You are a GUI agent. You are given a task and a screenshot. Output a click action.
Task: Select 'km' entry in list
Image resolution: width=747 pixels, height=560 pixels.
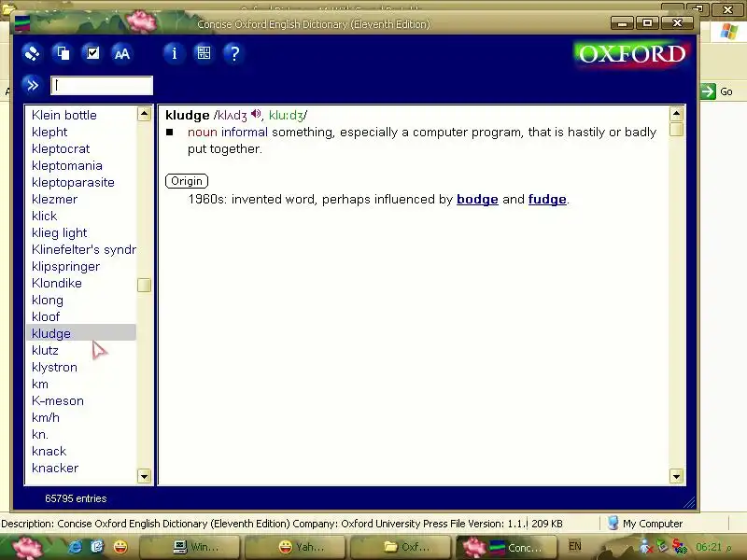pyautogui.click(x=40, y=385)
